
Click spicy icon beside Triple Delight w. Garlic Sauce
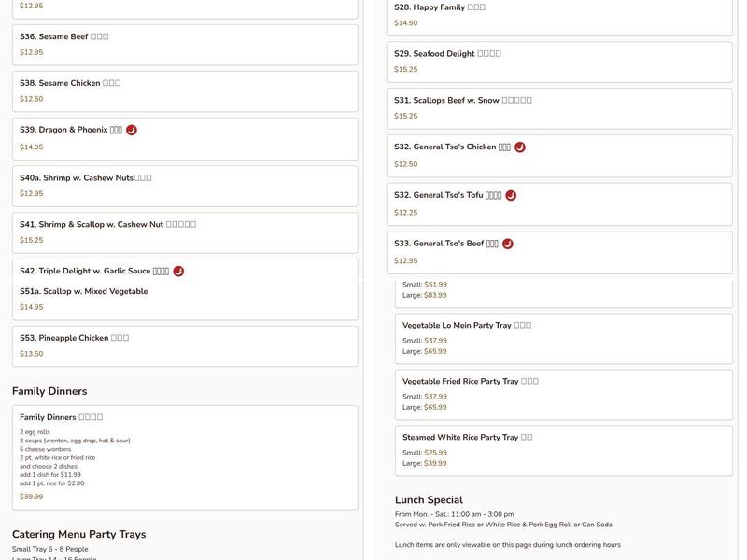tap(178, 272)
